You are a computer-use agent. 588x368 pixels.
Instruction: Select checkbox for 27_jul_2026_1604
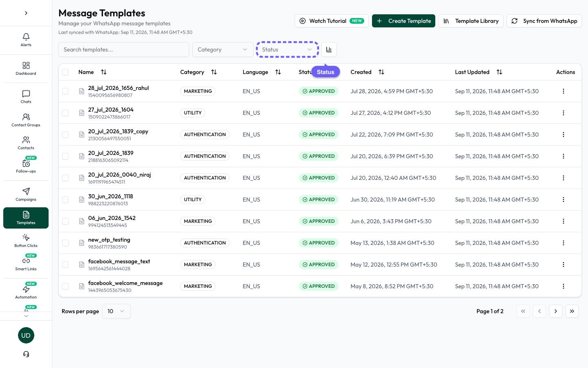[65, 113]
